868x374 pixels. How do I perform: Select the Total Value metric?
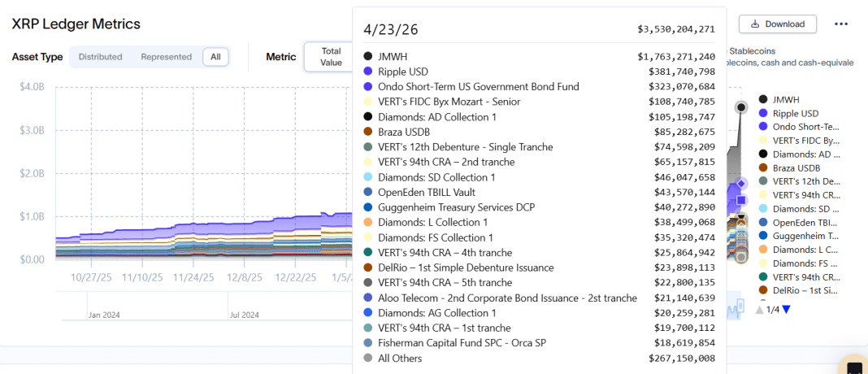[x=331, y=57]
